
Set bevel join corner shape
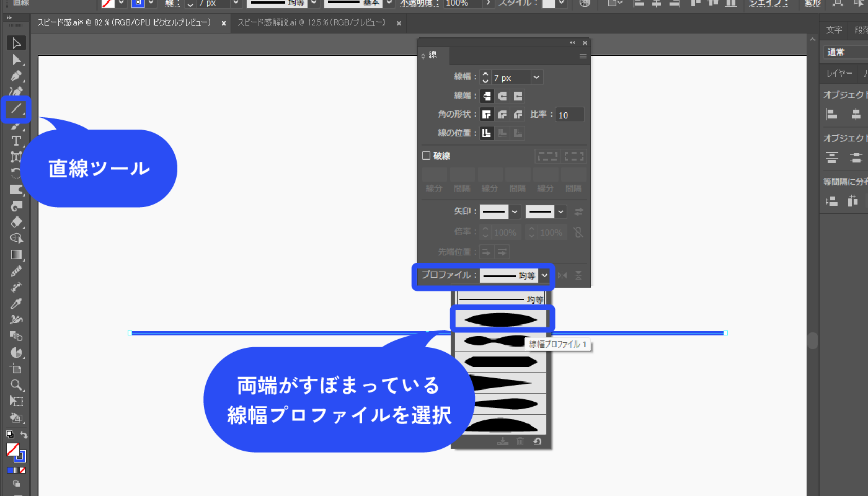[518, 115]
